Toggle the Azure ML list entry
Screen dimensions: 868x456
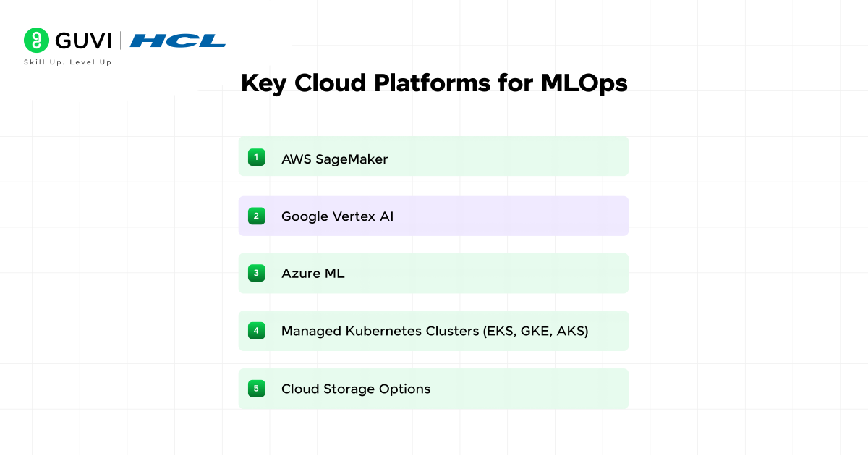(434, 273)
